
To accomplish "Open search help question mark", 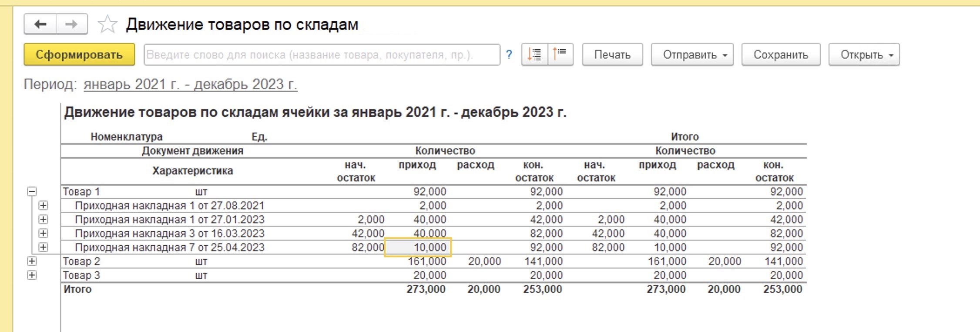I will [509, 55].
